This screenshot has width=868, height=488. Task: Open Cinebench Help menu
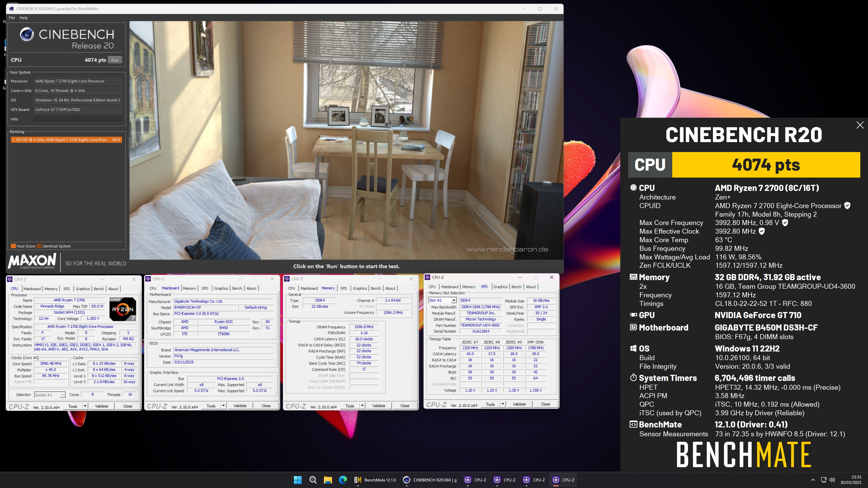pyautogui.click(x=24, y=18)
